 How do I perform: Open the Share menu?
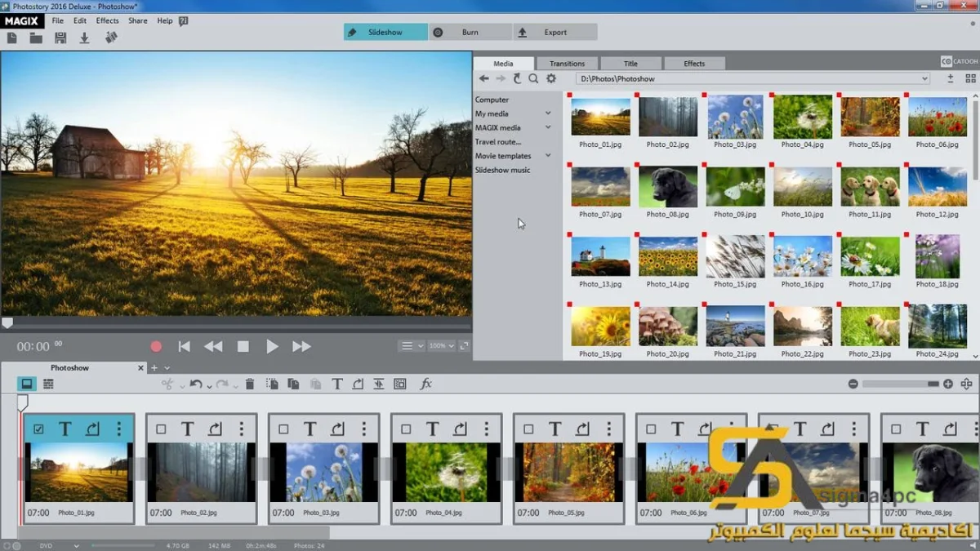(138, 20)
